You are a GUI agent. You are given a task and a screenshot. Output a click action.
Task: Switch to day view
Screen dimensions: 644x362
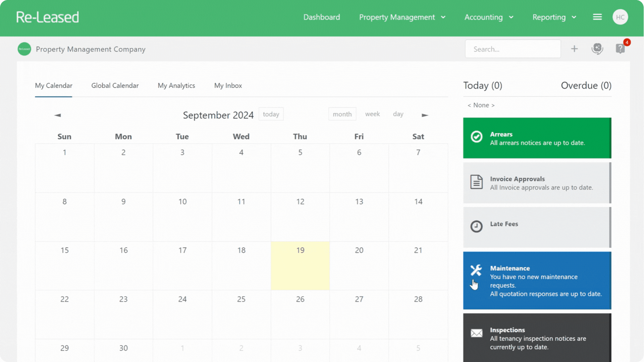click(398, 114)
